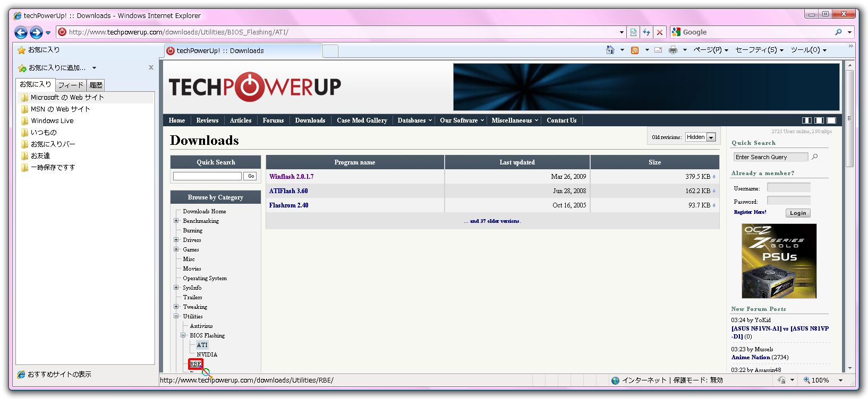
Task: Open the Our Software navigation menu
Action: (x=462, y=120)
